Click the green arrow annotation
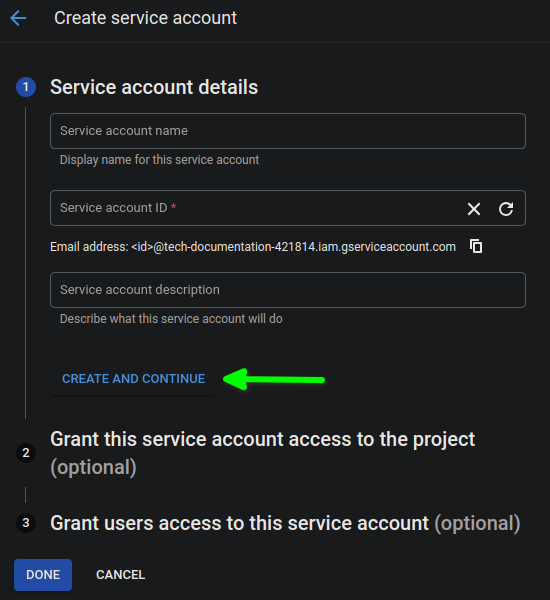Screen dimensions: 550x600 [x=274, y=379]
